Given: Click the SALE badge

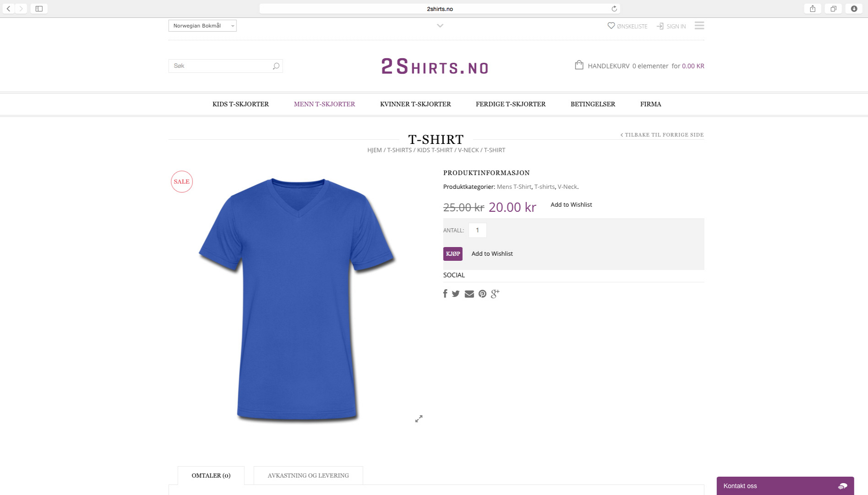Looking at the screenshot, I should pos(182,181).
